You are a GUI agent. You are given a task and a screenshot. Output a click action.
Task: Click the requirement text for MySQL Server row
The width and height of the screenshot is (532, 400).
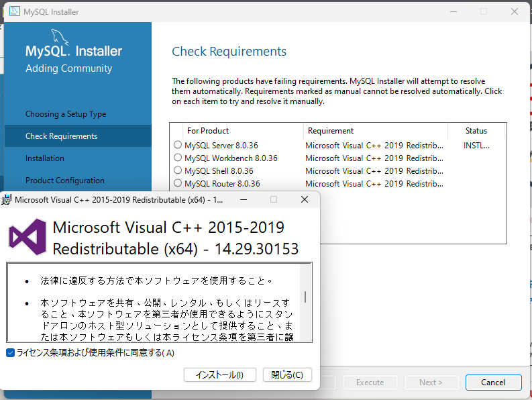coord(374,146)
